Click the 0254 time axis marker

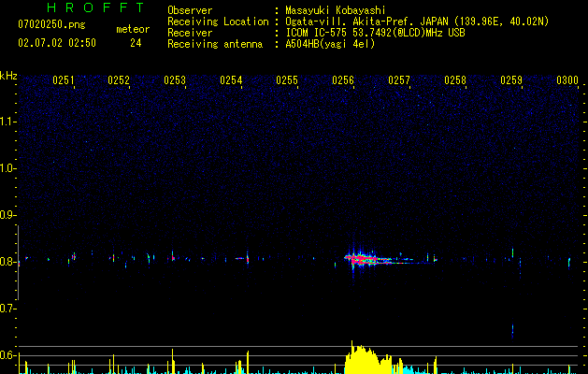click(x=231, y=80)
